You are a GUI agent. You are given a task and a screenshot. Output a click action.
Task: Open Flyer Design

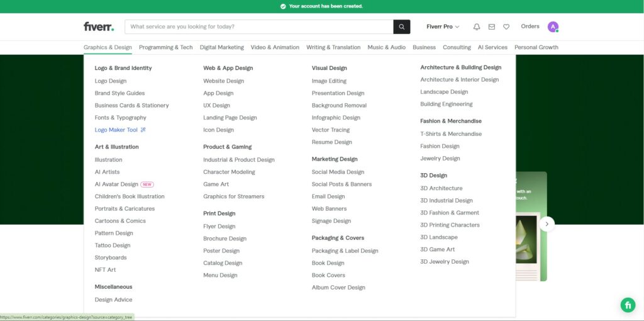pyautogui.click(x=219, y=227)
